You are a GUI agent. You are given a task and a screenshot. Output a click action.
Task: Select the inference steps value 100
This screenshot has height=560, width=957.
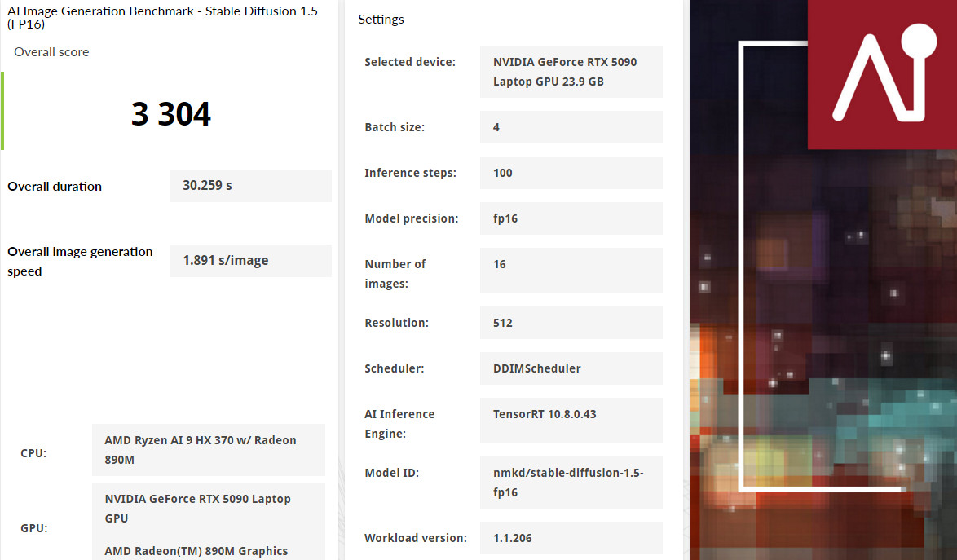pos(571,173)
